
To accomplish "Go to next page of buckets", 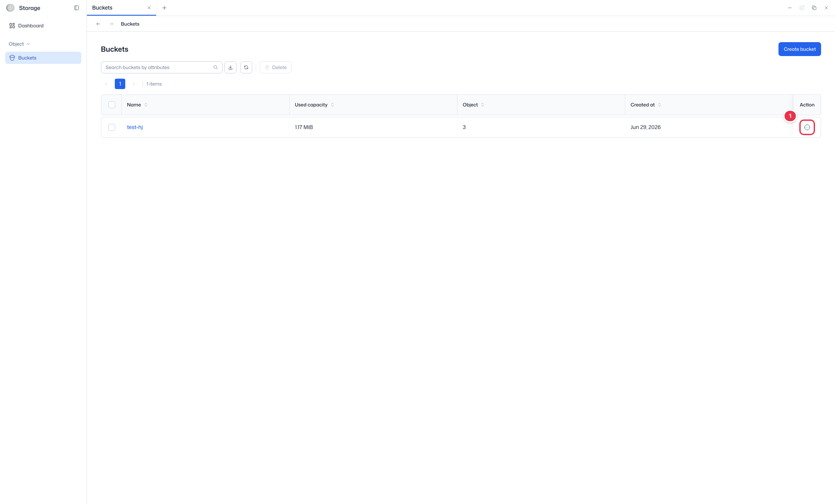I will click(x=134, y=84).
